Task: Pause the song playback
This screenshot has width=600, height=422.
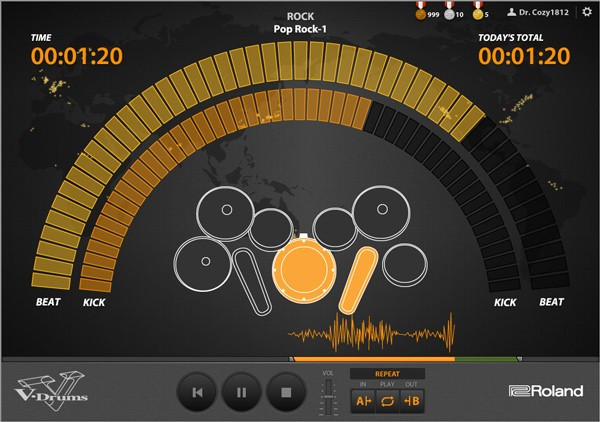Action: coord(241,392)
